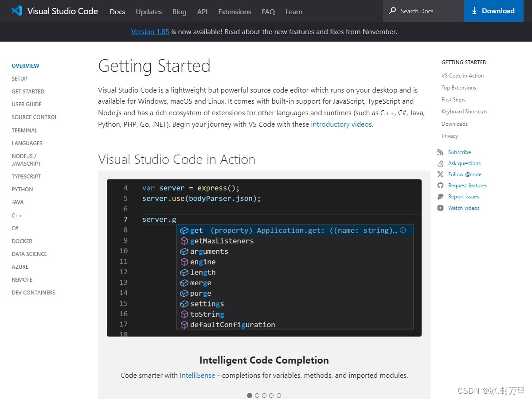The image size is (532, 399).
Task: Select the defaultConfiguration suggestion text
Action: (x=233, y=325)
